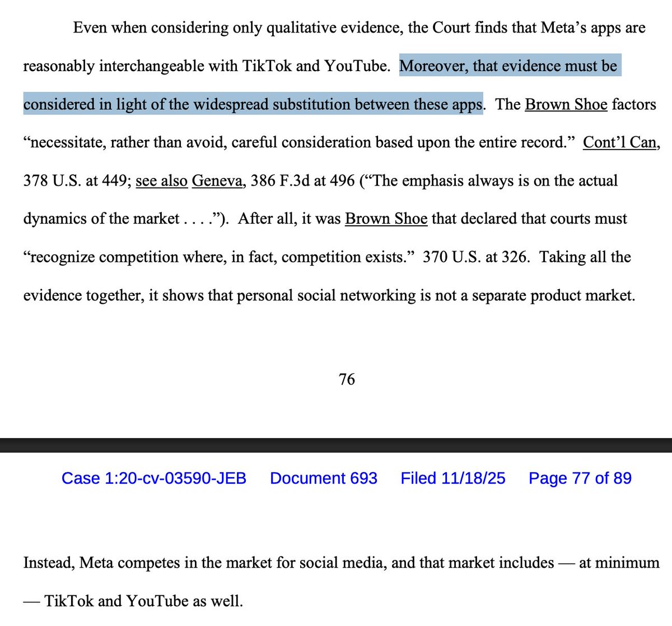Click the citation '386 F.3d at 496'

tap(302, 180)
